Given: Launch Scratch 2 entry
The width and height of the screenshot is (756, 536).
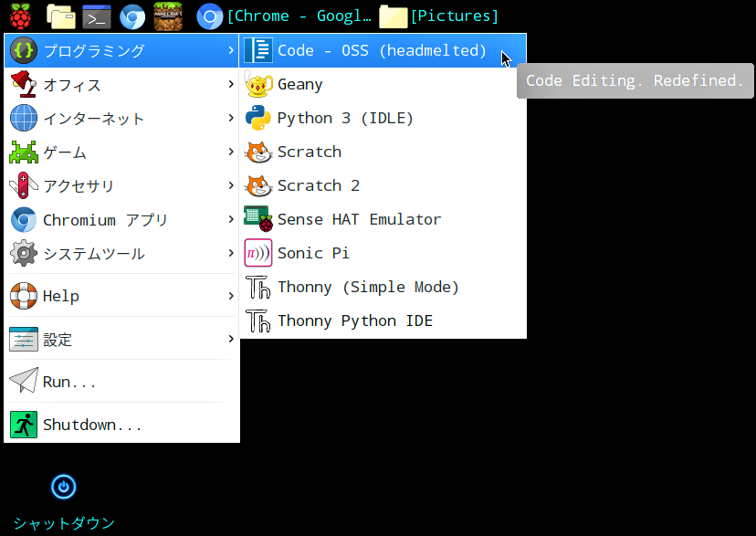Looking at the screenshot, I should (x=383, y=185).
